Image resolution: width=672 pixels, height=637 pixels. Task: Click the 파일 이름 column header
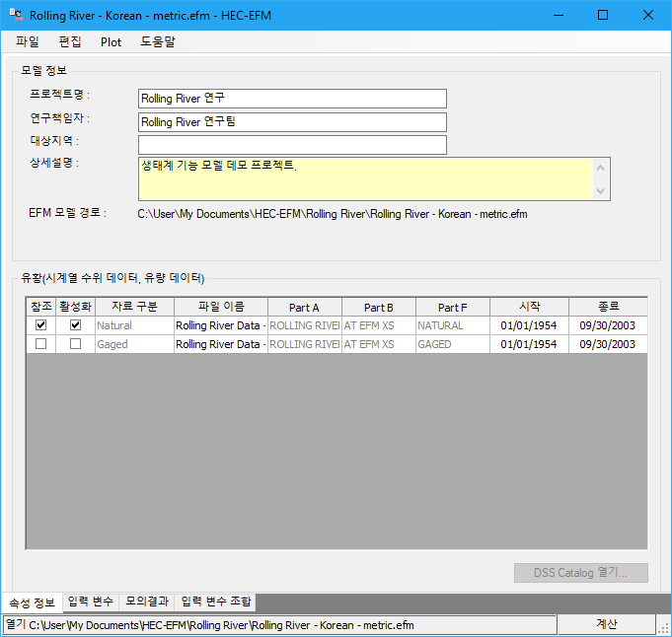[221, 307]
